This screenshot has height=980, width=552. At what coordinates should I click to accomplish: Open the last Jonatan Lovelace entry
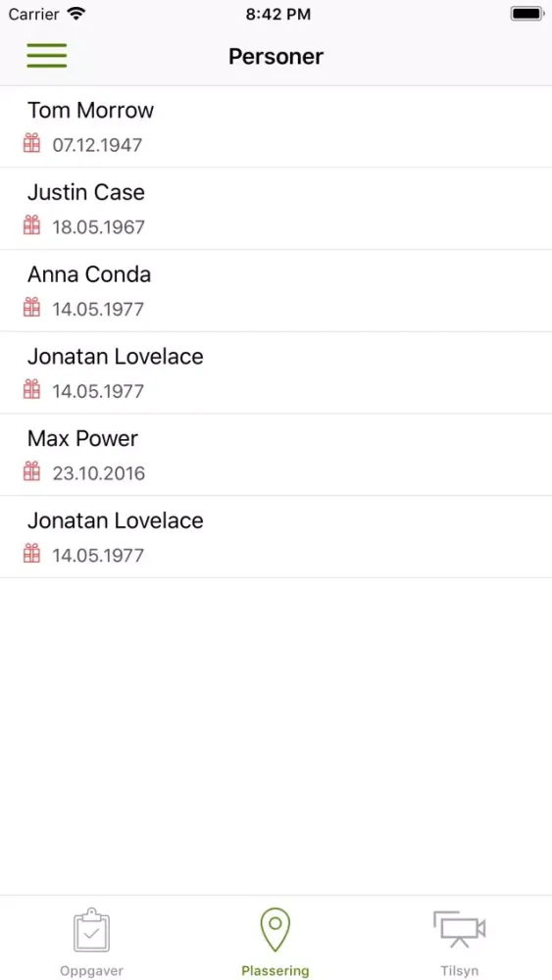point(276,537)
